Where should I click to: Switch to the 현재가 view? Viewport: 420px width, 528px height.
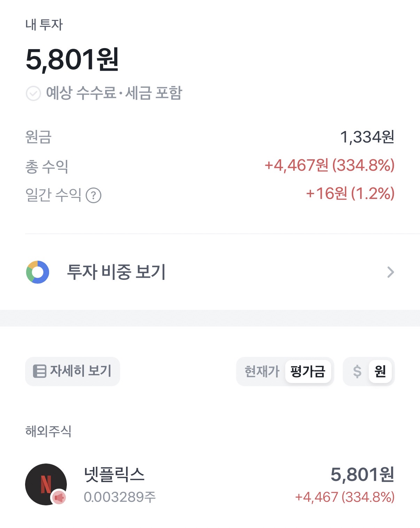[x=262, y=372]
